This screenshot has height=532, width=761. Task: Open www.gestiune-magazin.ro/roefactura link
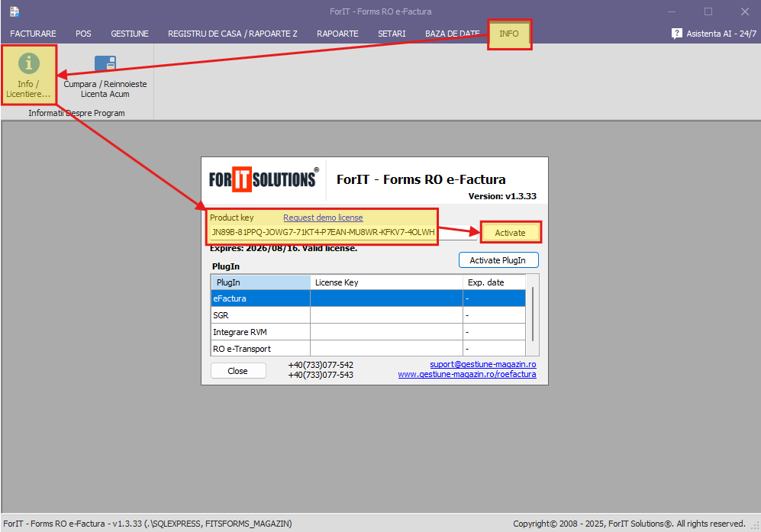[467, 374]
